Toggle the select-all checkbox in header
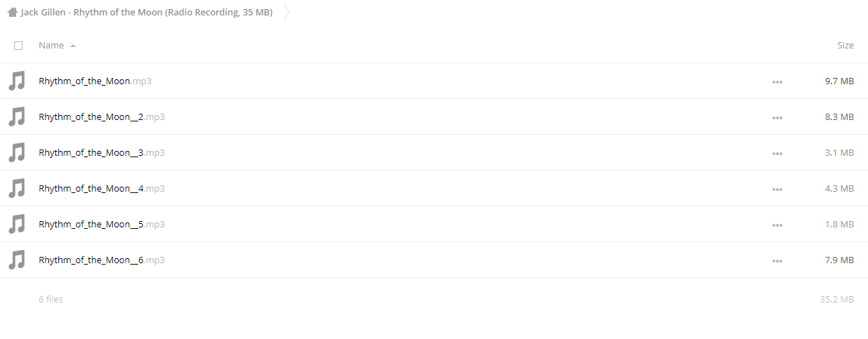Viewport: 868px width, 339px height. pyautogui.click(x=18, y=46)
